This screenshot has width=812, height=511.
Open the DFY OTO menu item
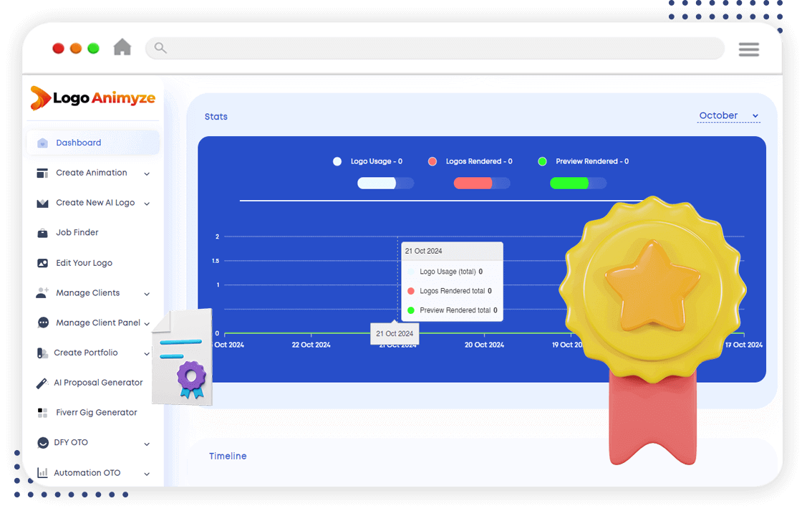(71, 443)
